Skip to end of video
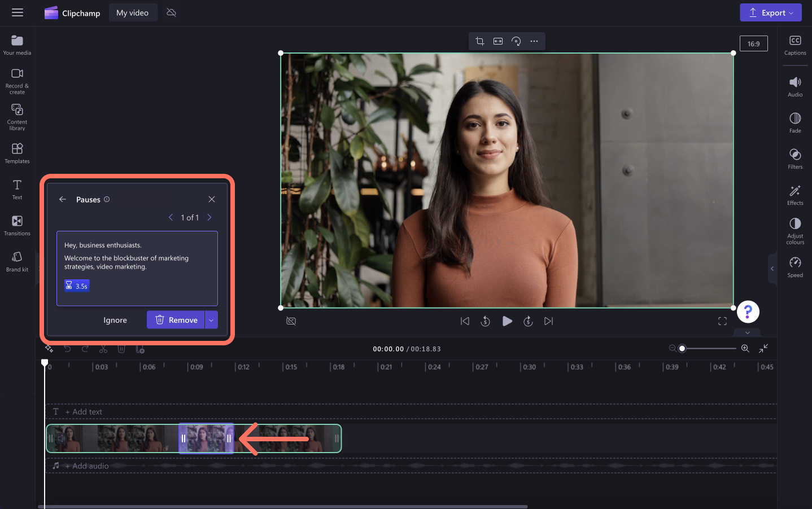The image size is (812, 509). 549,321
